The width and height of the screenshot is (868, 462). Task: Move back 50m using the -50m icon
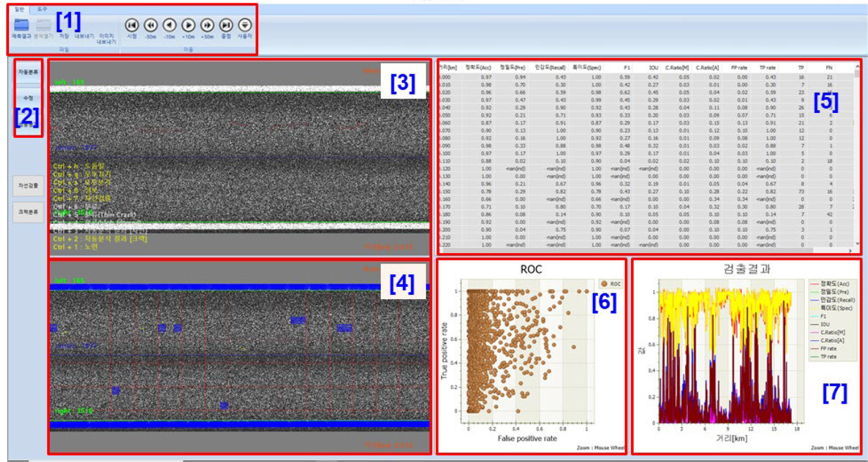coord(151,25)
